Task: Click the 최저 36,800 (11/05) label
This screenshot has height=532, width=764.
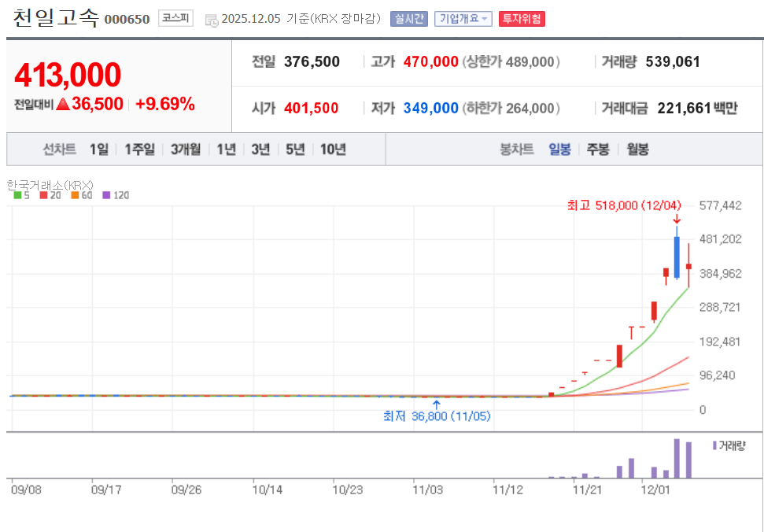Action: tap(437, 416)
